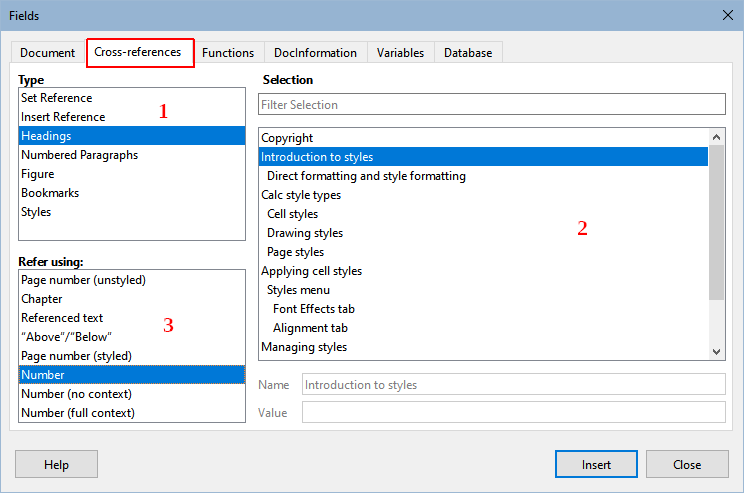Select the DocInformation tab
This screenshot has width=744, height=493.
tap(315, 53)
